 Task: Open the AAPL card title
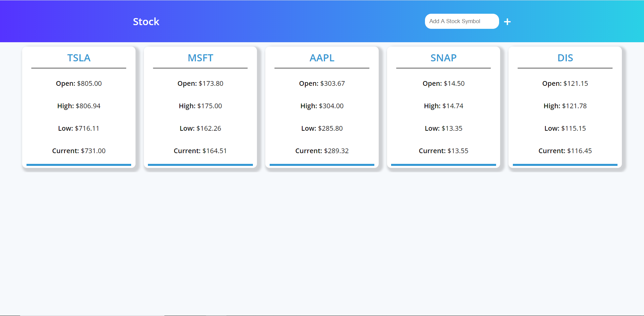point(322,58)
